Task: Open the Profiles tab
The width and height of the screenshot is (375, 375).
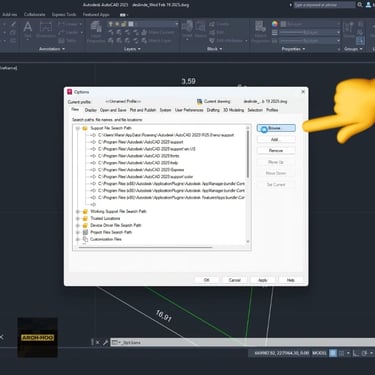Action: pos(272,110)
